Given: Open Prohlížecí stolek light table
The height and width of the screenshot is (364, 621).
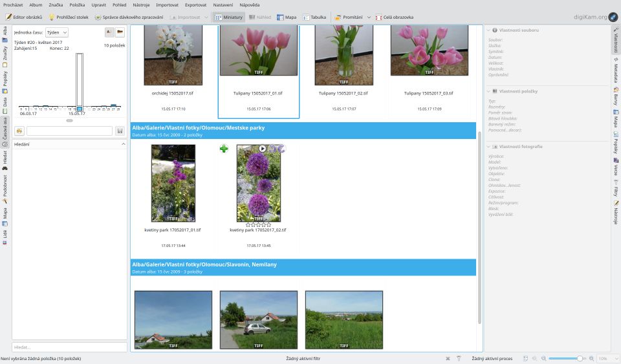Looking at the screenshot, I should (x=68, y=17).
